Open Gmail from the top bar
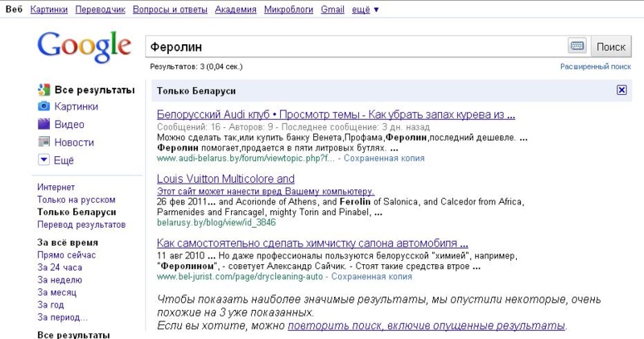Image resolution: width=644 pixels, height=339 pixels. pyautogui.click(x=332, y=10)
